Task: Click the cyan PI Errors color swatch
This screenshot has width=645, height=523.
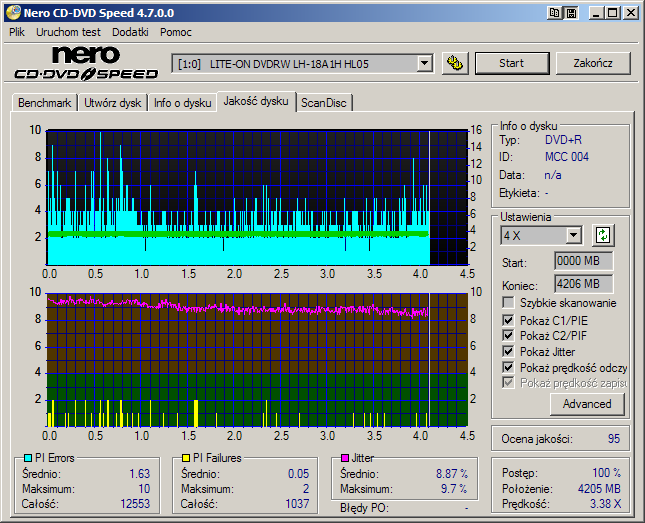Action: 28,458
